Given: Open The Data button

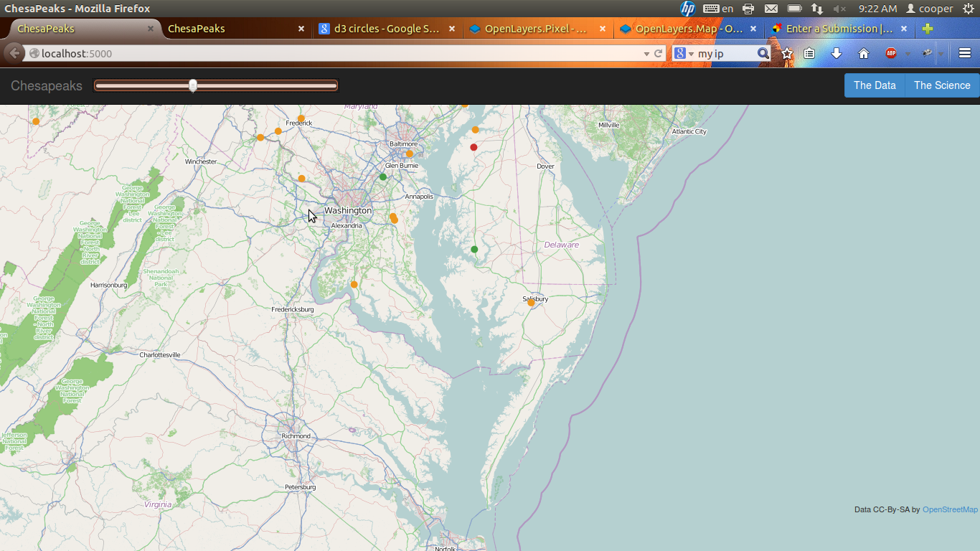Looking at the screenshot, I should coord(875,85).
